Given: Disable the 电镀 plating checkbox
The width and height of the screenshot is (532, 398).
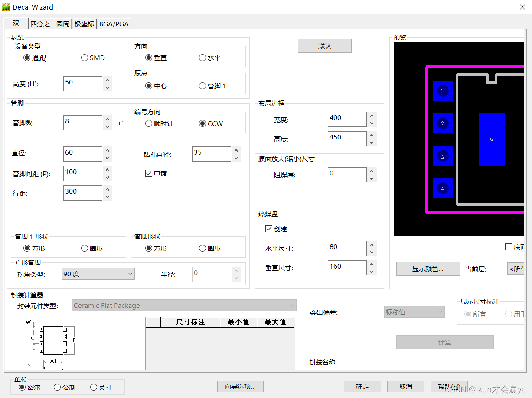Looking at the screenshot, I should tap(149, 173).
